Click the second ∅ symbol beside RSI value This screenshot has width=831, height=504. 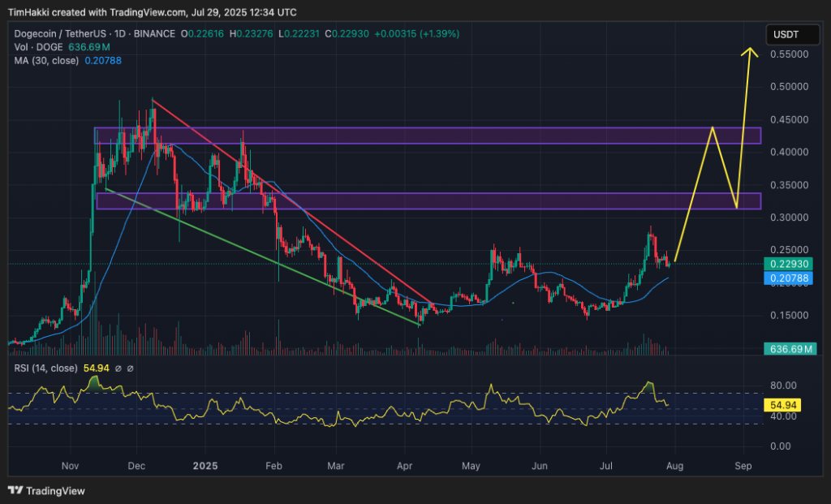pos(130,368)
